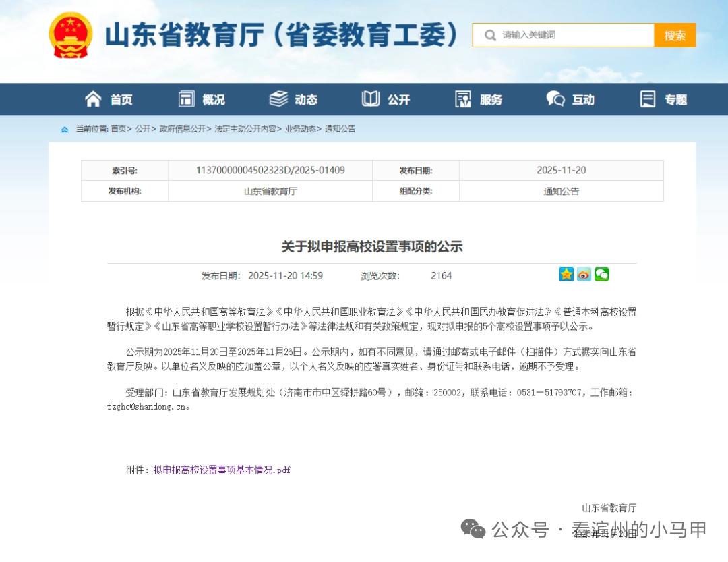Screen dimensions: 728x562
Task: Select the 山东省教育厅 site title banner
Action: point(283,35)
